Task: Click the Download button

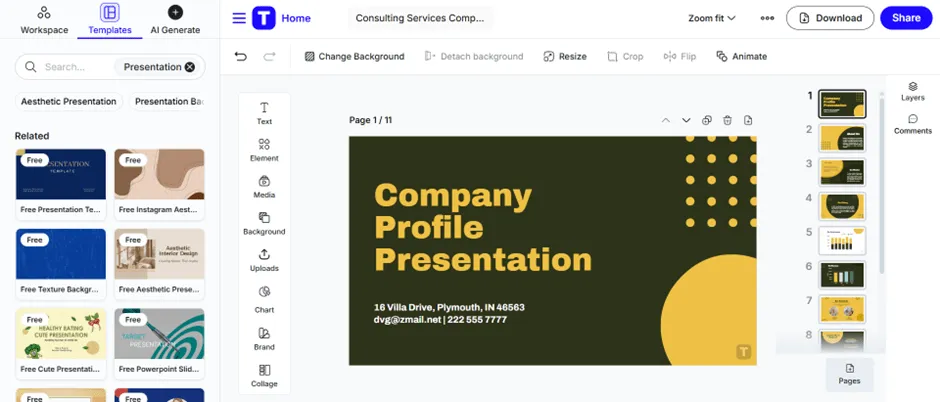Action: coord(830,18)
